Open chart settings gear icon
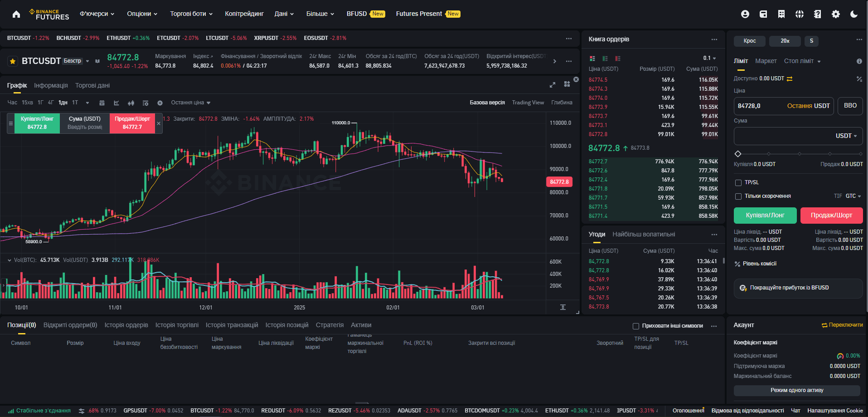The width and height of the screenshot is (868, 417). click(160, 103)
